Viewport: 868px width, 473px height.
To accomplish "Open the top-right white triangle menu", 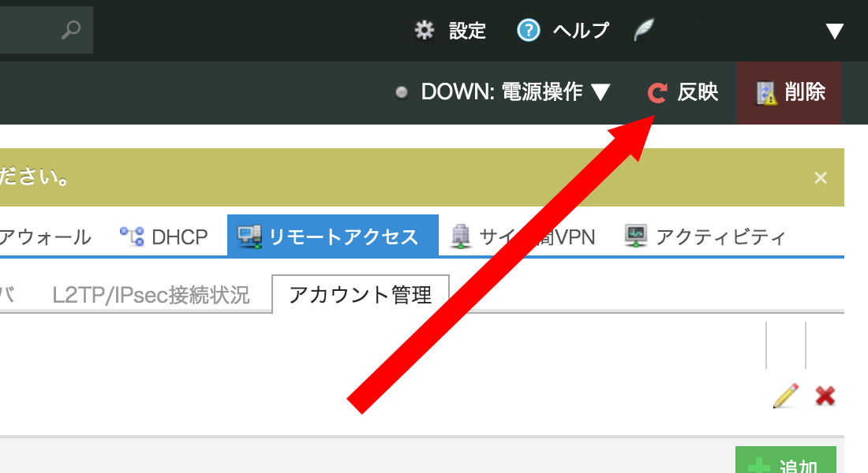I will point(834,32).
